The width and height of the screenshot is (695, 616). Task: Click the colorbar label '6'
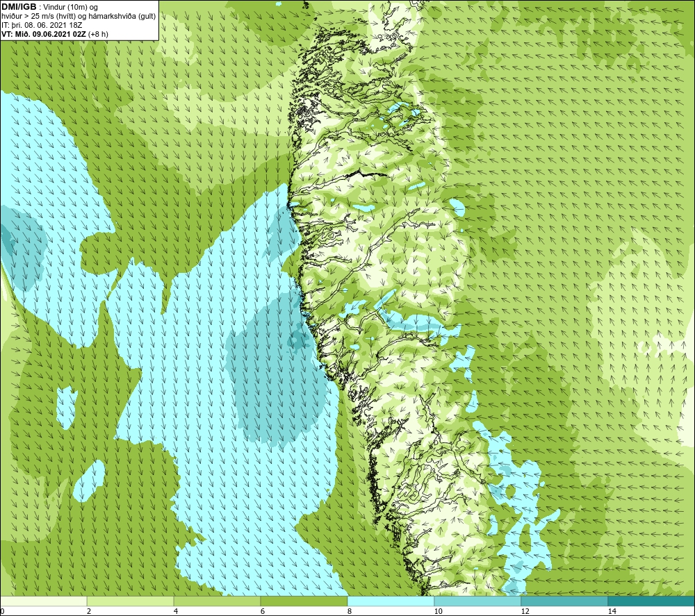pos(263,612)
